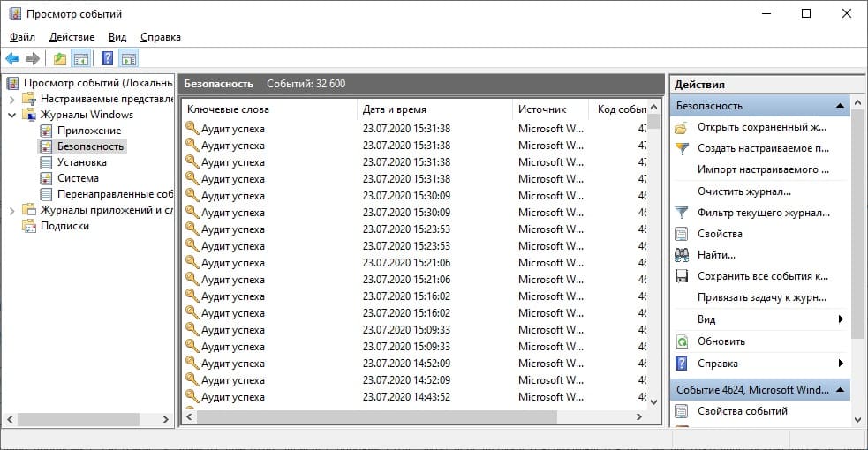Click the Forward arrow toolbar icon
Screen dimensions: 868x450
click(x=33, y=58)
